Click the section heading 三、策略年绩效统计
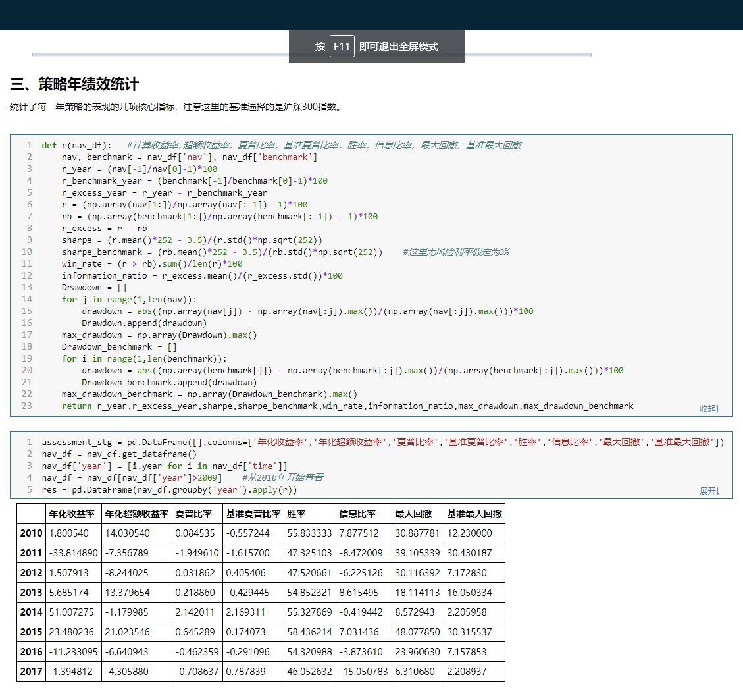The image size is (743, 700). 74,84
